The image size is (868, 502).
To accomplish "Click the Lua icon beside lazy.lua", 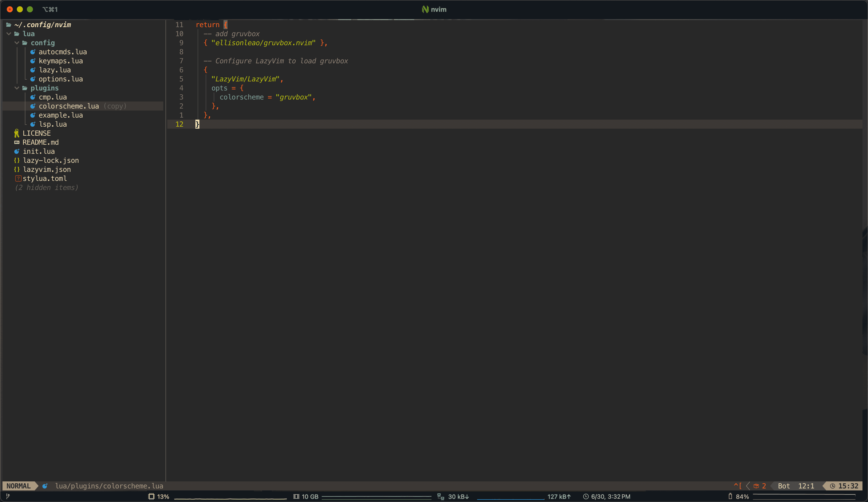I will click(x=33, y=70).
